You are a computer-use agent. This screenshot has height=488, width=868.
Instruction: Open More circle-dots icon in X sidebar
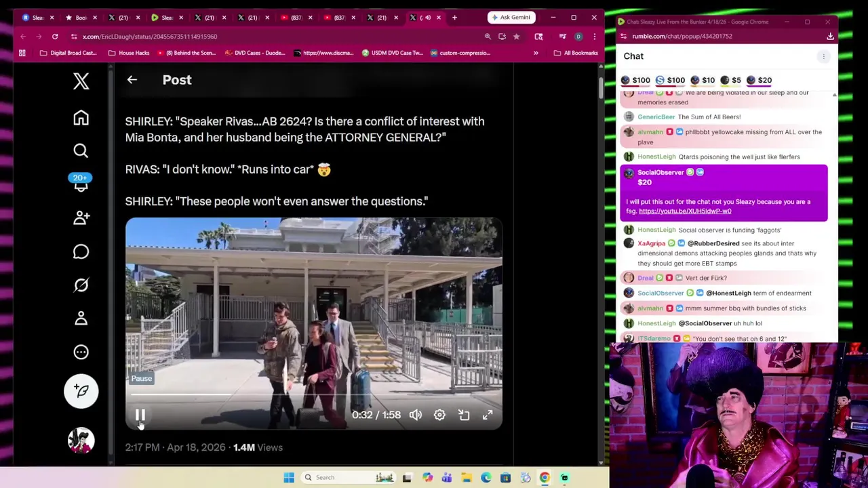point(81,352)
